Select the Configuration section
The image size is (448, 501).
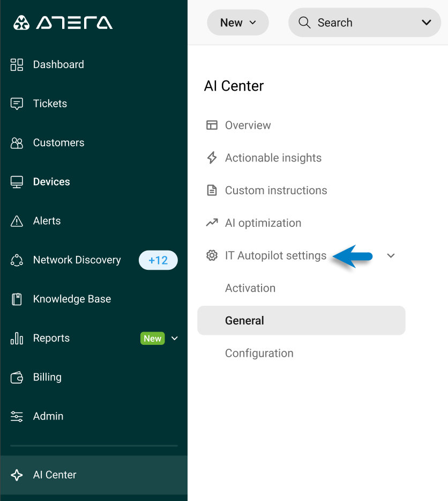pyautogui.click(x=259, y=353)
